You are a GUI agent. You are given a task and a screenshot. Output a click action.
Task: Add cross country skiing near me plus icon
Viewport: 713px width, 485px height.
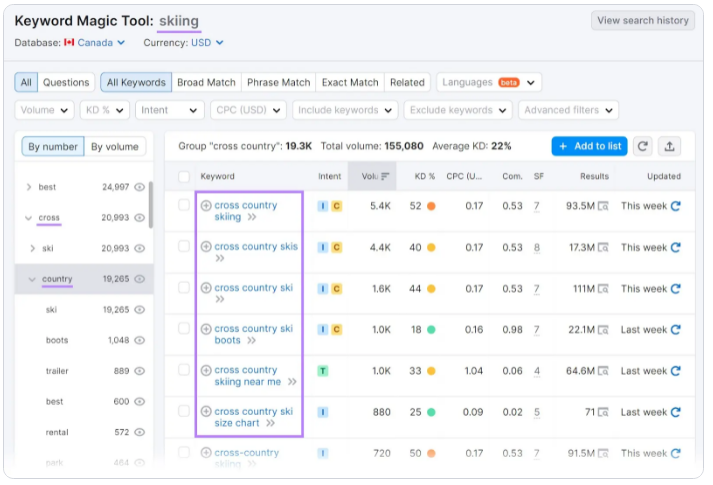[x=206, y=370]
